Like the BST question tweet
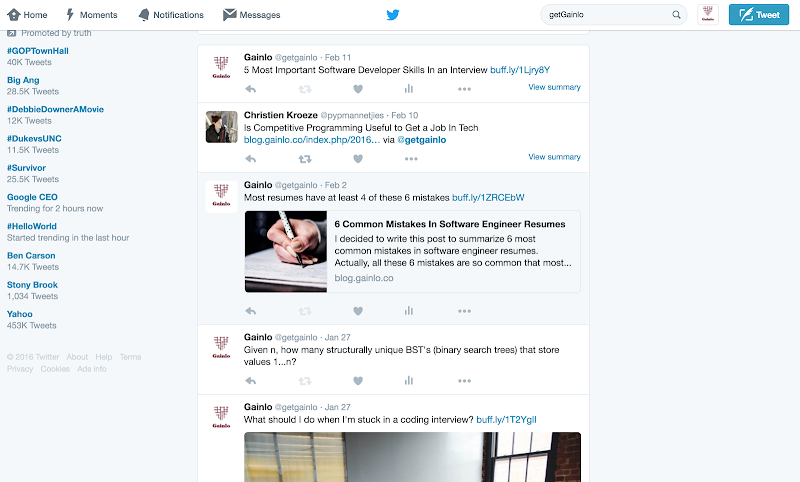This screenshot has width=800, height=482. coord(358,380)
